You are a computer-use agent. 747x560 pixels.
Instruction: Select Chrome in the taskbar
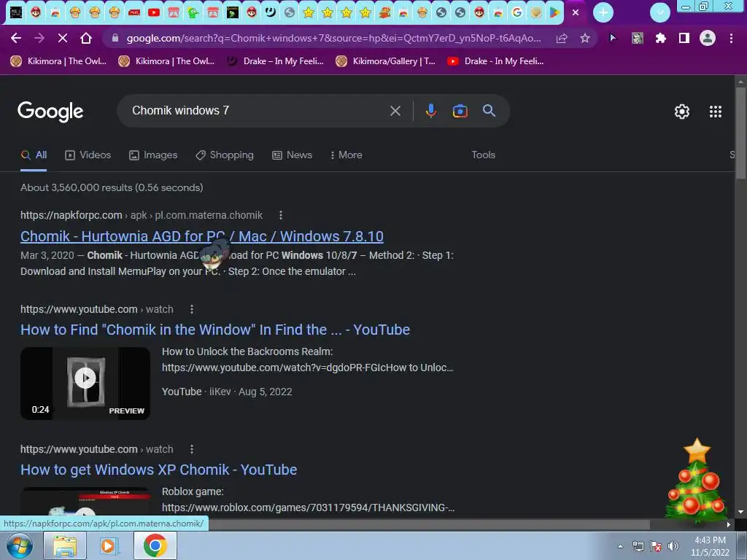pos(155,545)
